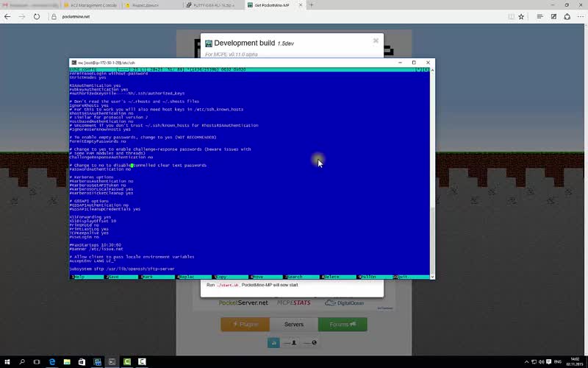Open Forums button on web page
588x368 pixels.
[x=343, y=324]
